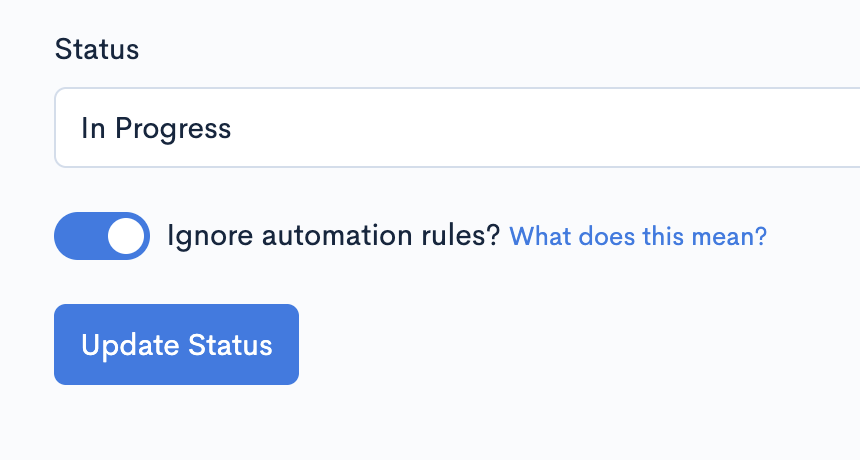Turn off Ignore automation rules
Image resolution: width=860 pixels, height=460 pixels.
[102, 236]
